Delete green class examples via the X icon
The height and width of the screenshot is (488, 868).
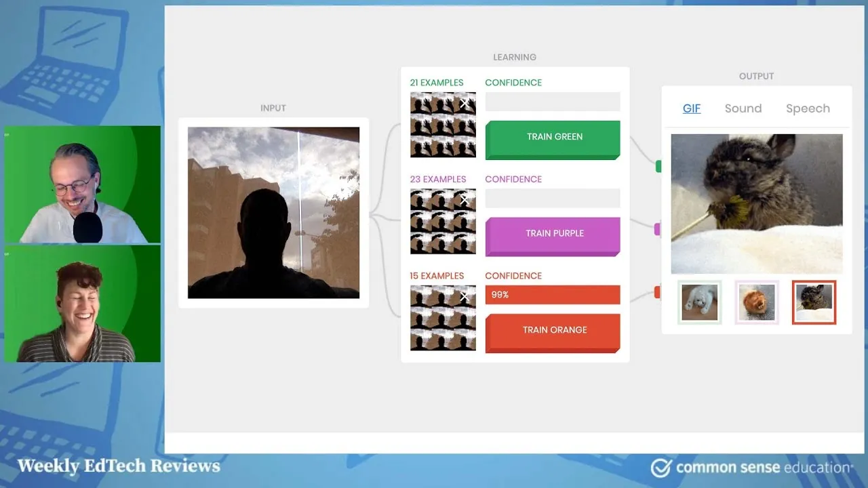click(x=465, y=103)
